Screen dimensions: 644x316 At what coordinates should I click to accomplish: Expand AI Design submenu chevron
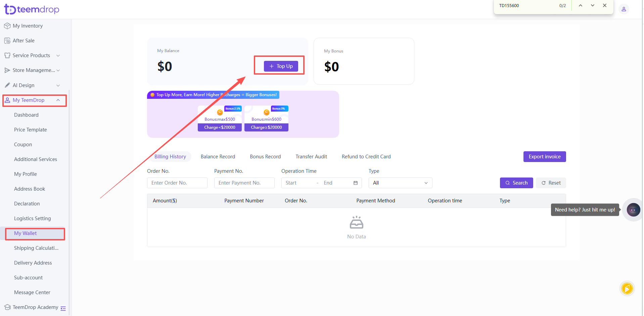(x=58, y=85)
